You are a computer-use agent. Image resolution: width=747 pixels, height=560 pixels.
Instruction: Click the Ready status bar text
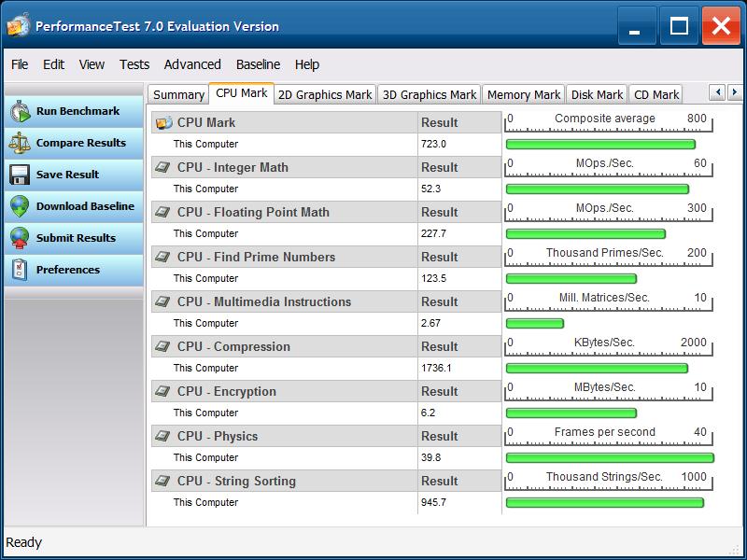[x=24, y=542]
